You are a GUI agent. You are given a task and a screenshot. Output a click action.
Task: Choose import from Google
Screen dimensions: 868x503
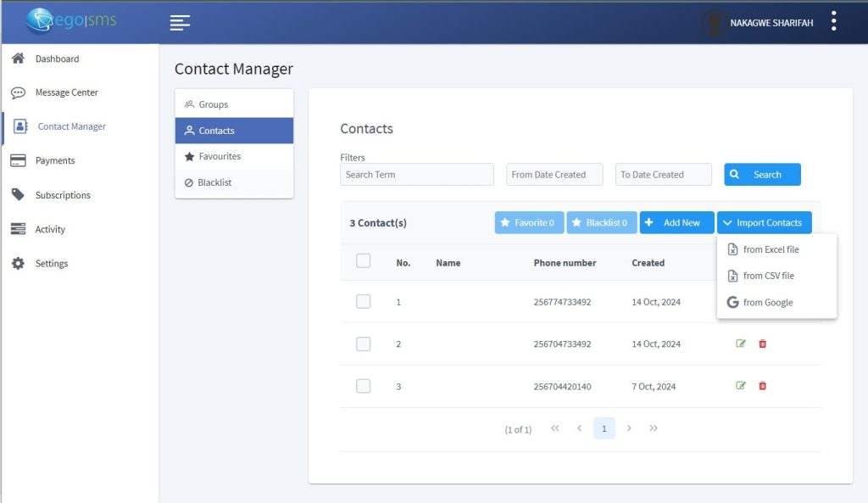pos(767,303)
